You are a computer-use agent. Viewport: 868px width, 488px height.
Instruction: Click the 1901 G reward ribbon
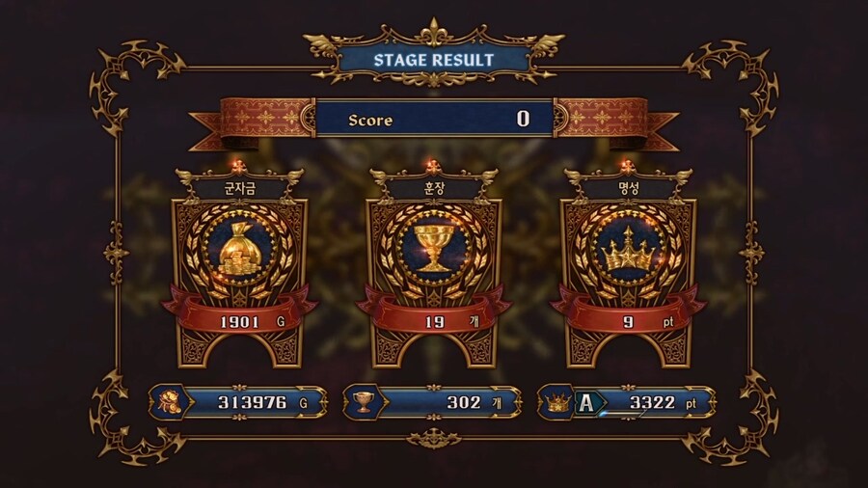(x=239, y=314)
